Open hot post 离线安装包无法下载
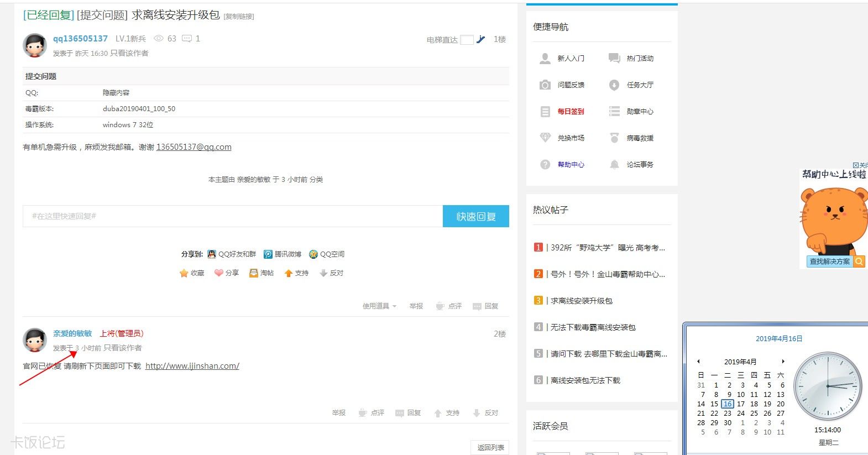This screenshot has height=455, width=868. 585,380
